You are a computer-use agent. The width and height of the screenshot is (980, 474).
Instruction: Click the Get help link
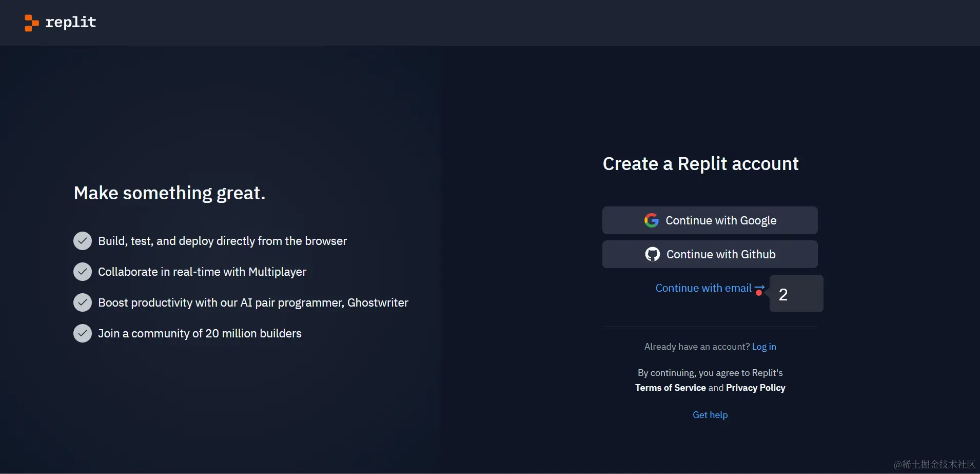pos(710,415)
